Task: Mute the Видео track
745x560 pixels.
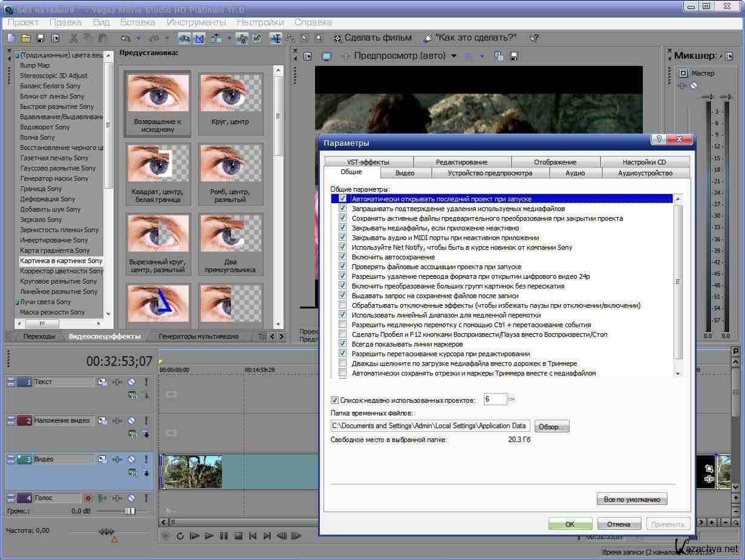Action: pyautogui.click(x=131, y=460)
